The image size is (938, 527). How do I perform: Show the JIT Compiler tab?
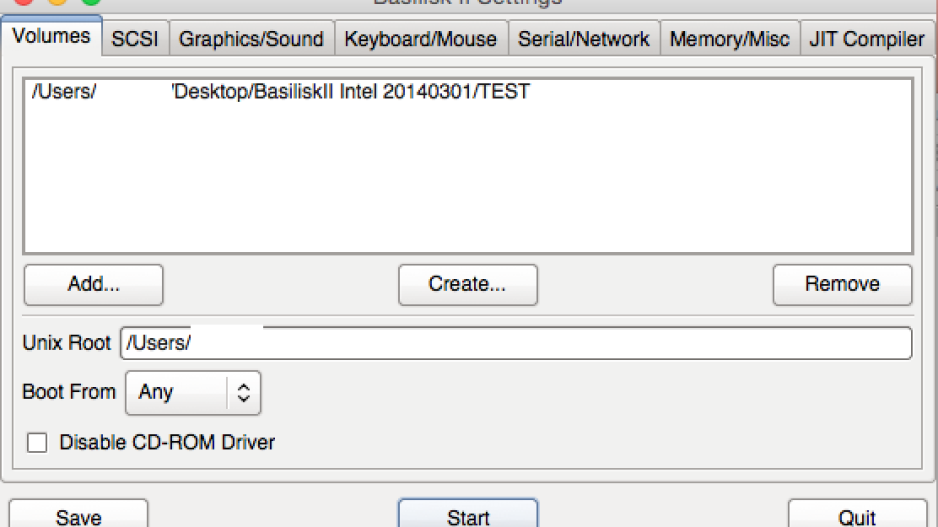click(x=867, y=39)
